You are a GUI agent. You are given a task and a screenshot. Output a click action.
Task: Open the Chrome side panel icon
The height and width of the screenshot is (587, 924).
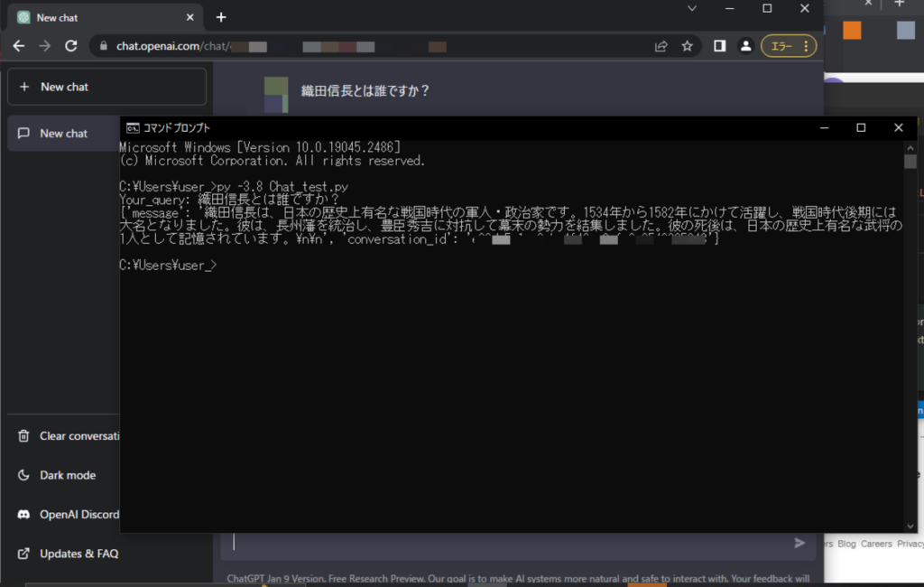(x=719, y=46)
